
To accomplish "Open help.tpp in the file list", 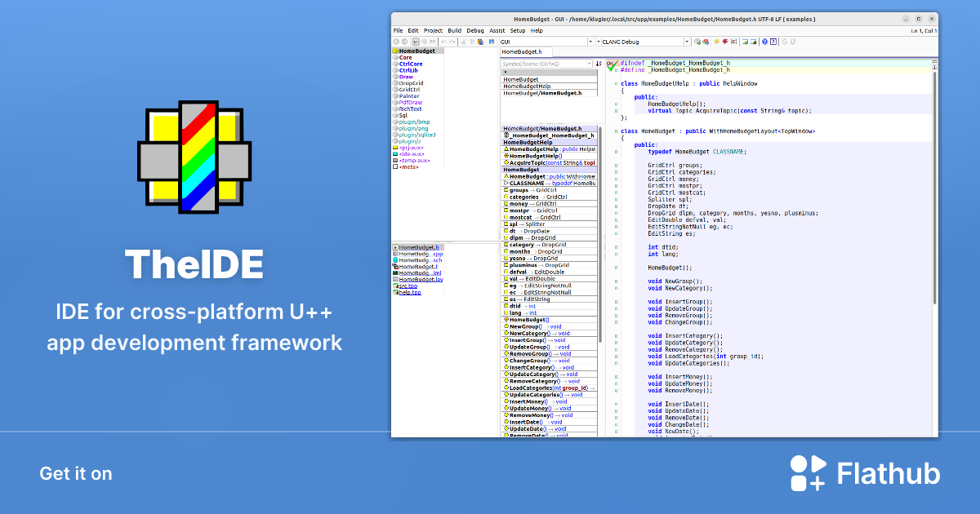I will [410, 292].
